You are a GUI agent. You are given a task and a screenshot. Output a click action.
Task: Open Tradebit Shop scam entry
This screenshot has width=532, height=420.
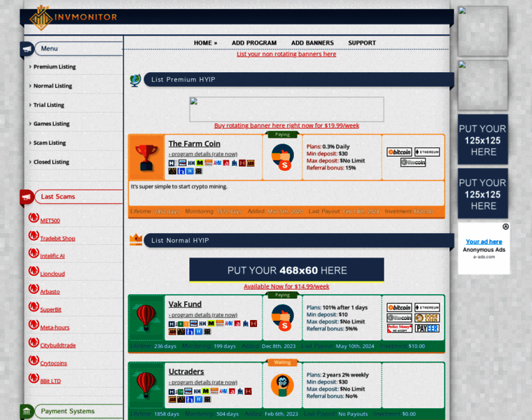click(57, 239)
